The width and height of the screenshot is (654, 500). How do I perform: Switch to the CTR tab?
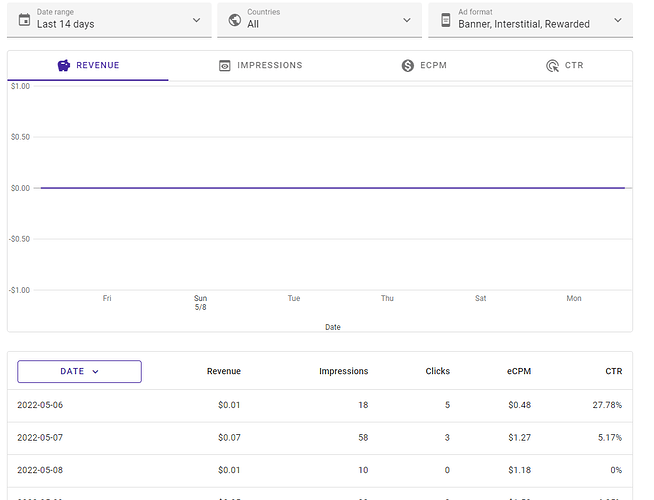tap(565, 65)
